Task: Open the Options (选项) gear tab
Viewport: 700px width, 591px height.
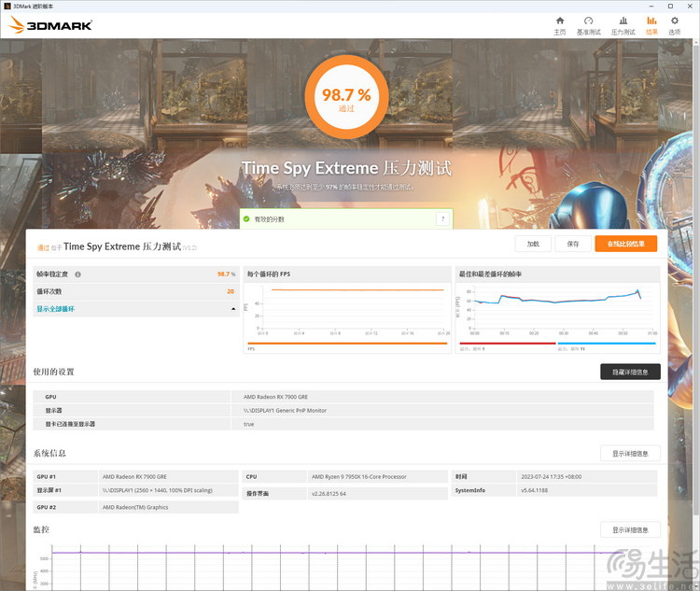Action: point(675,26)
